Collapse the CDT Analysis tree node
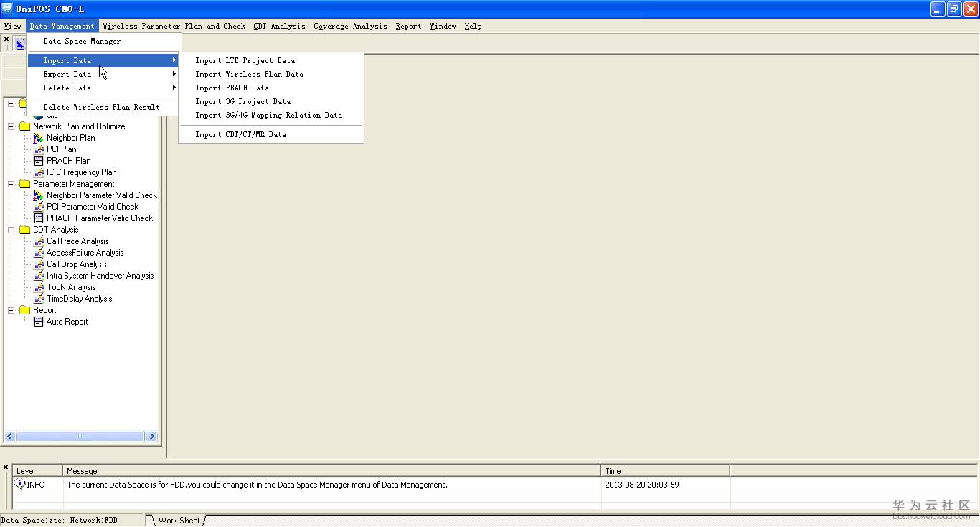980x527 pixels. click(x=11, y=230)
